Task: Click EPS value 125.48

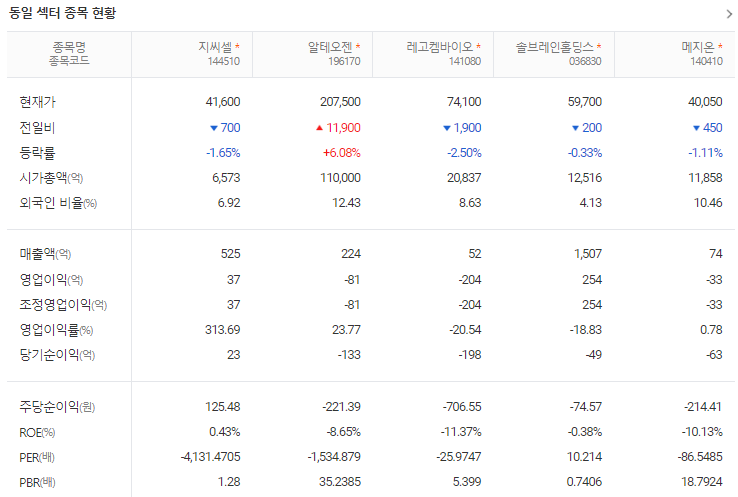Action: tap(223, 407)
